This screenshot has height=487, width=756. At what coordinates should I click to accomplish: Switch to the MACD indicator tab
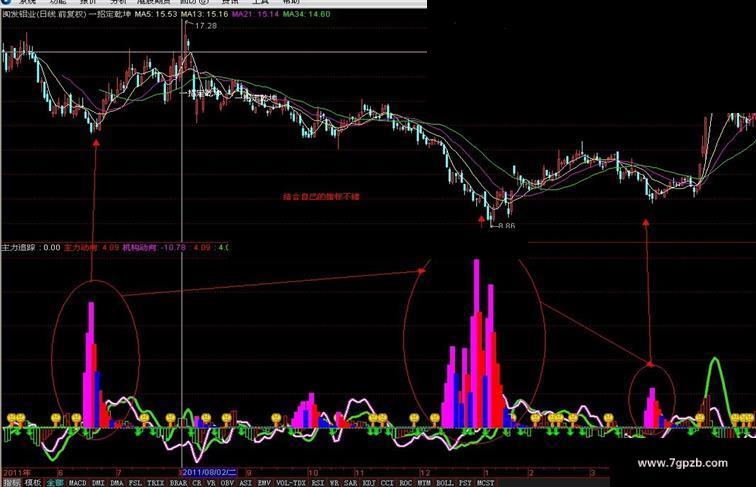pyautogui.click(x=77, y=483)
